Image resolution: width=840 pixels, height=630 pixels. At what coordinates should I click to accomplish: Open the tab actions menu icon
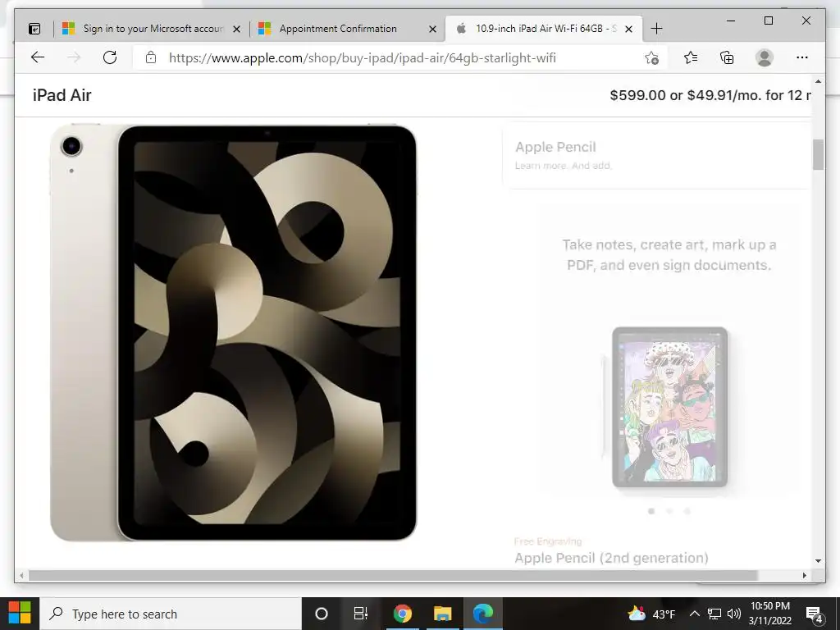(34, 29)
